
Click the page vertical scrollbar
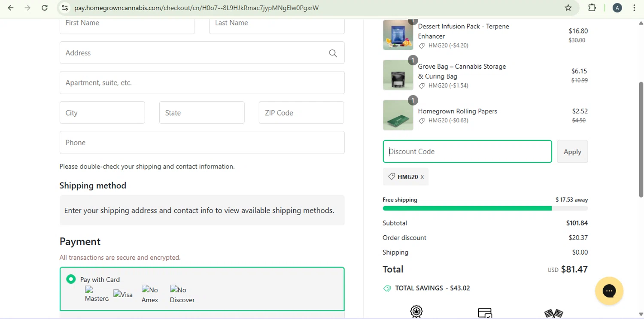click(641, 139)
